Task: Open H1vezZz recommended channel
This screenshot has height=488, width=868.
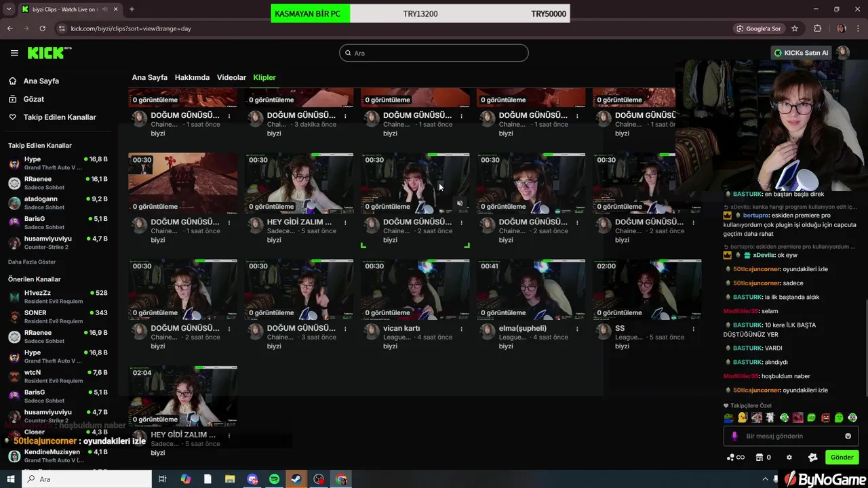Action: [58, 297]
